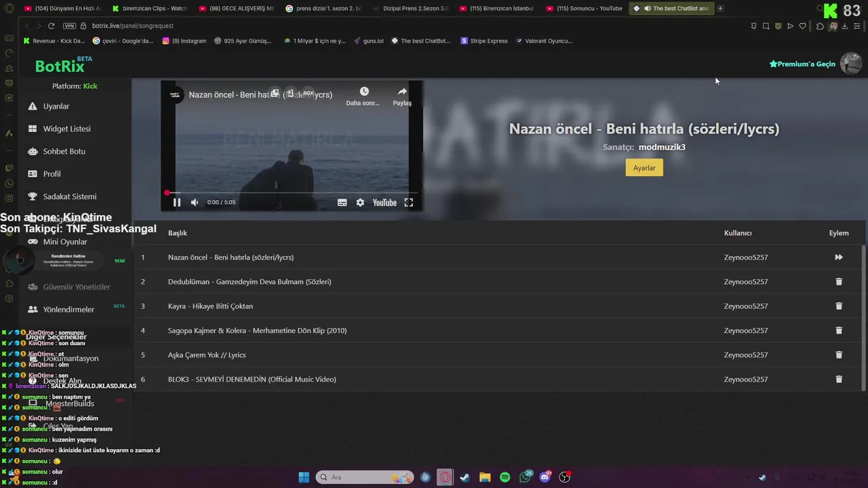Image resolution: width=868 pixels, height=488 pixels.
Task: Click the YouTube logo in the player
Action: click(x=384, y=202)
